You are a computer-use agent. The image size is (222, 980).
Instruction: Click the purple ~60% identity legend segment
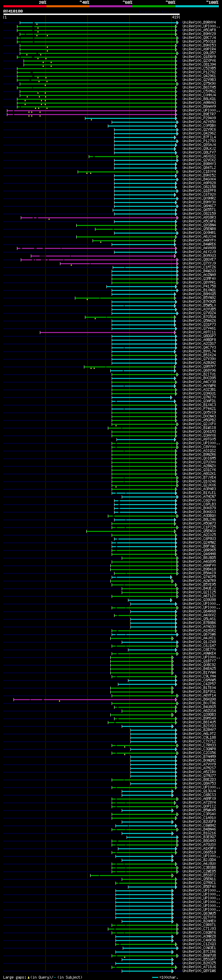111,6
